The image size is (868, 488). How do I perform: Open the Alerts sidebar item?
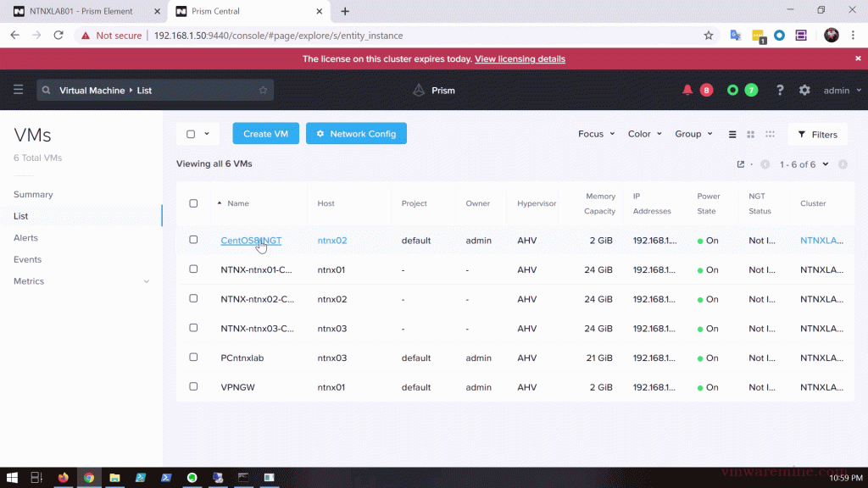point(26,237)
